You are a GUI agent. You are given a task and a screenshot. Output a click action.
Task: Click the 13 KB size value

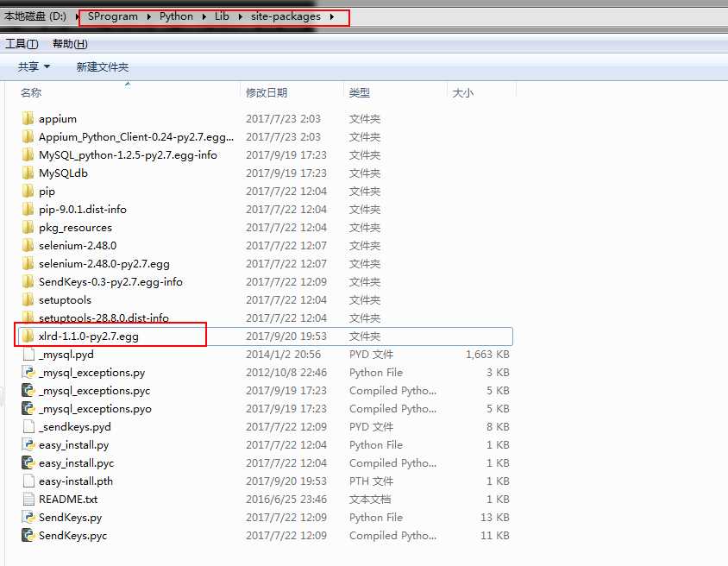(x=495, y=517)
